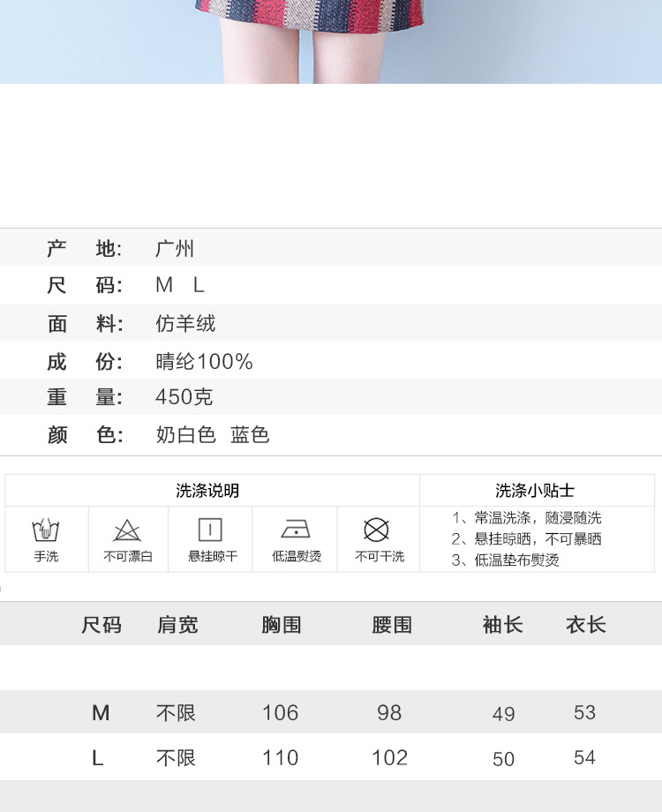Click the M row size label in table

pos(101,712)
